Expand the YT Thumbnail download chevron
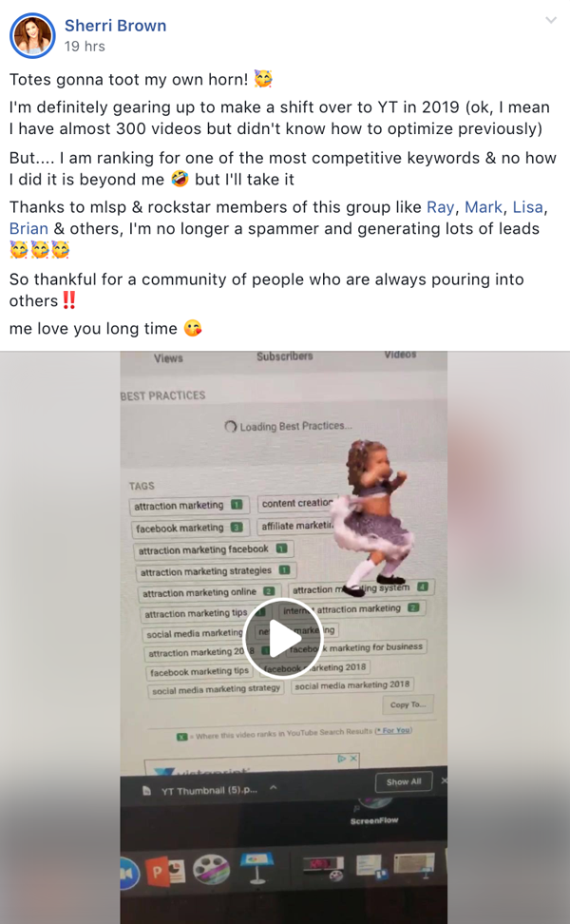The width and height of the screenshot is (570, 924). pyautogui.click(x=274, y=788)
